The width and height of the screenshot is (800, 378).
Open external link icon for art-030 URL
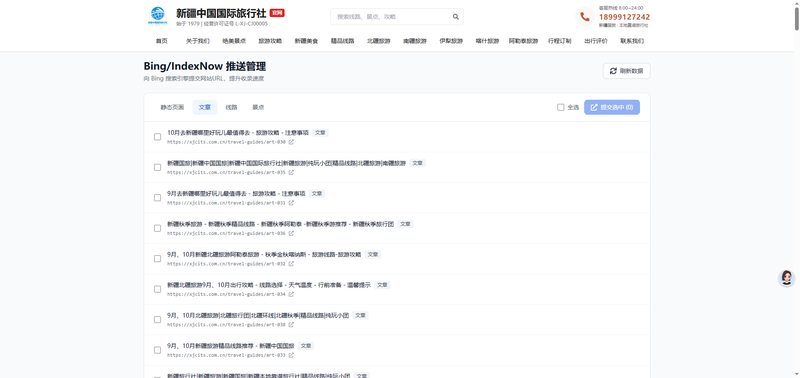291,142
